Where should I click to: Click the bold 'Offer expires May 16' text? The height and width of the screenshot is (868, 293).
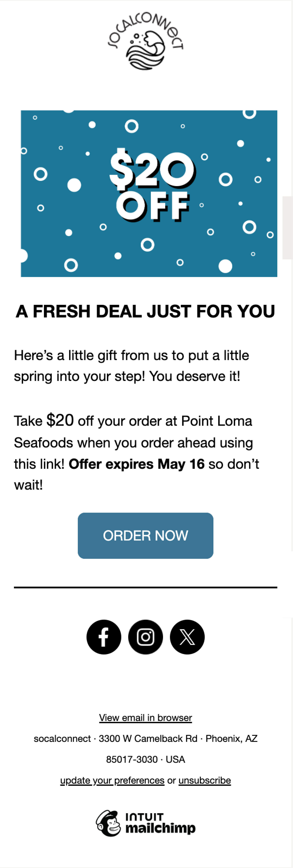[x=136, y=464]
